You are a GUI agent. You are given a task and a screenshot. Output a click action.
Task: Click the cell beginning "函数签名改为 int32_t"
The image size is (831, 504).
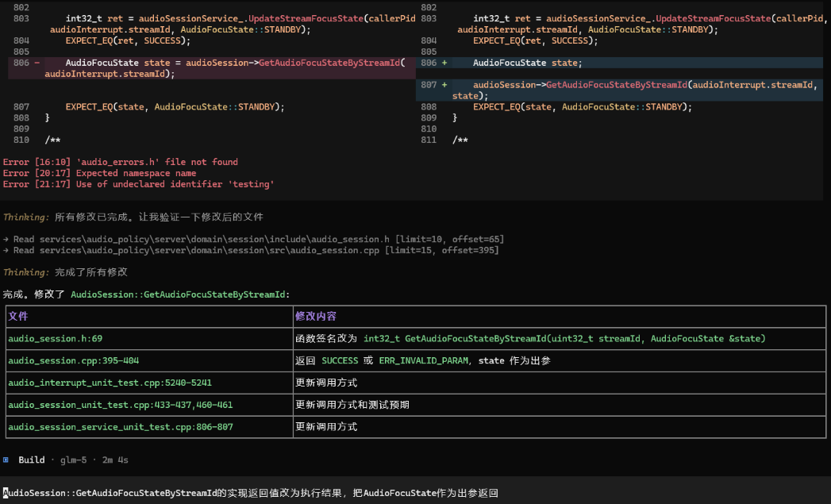pos(560,339)
